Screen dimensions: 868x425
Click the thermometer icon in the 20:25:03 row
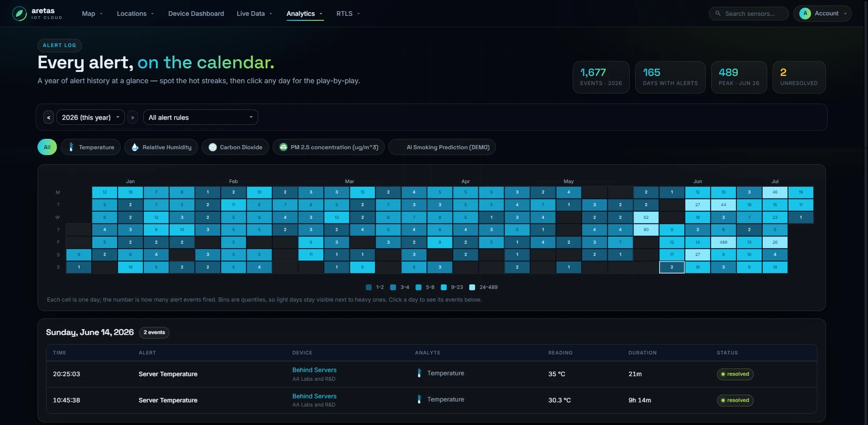pyautogui.click(x=419, y=373)
